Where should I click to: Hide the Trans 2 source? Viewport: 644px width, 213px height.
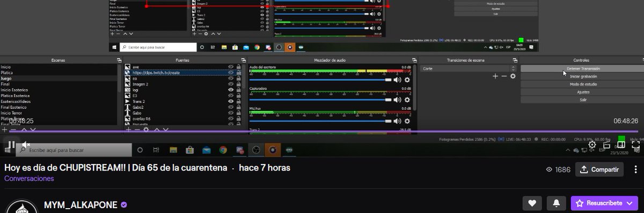click(x=231, y=101)
